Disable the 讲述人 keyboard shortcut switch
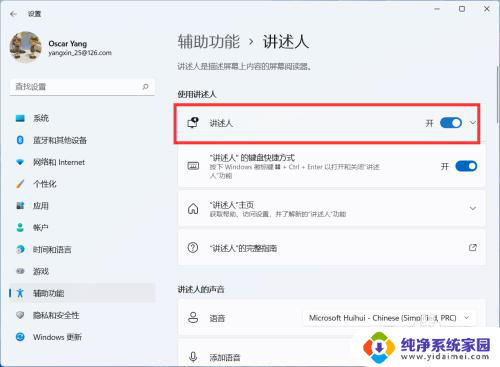This screenshot has height=367, width=500. point(466,166)
